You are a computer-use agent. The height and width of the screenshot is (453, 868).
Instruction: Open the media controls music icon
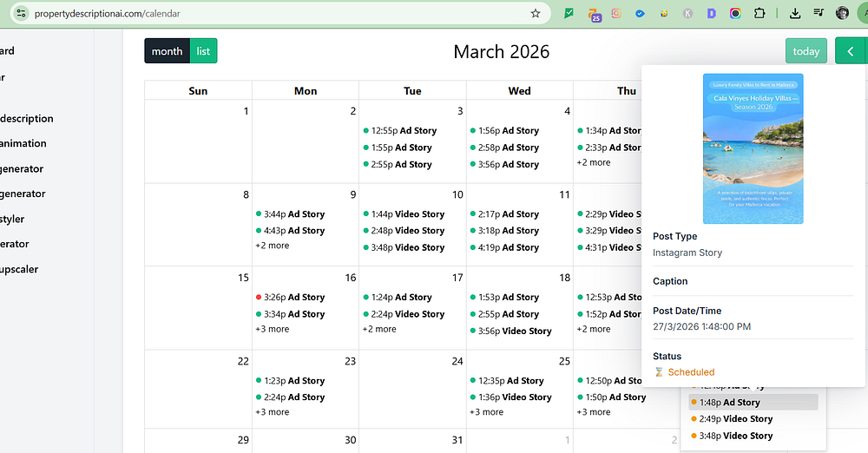[x=819, y=13]
